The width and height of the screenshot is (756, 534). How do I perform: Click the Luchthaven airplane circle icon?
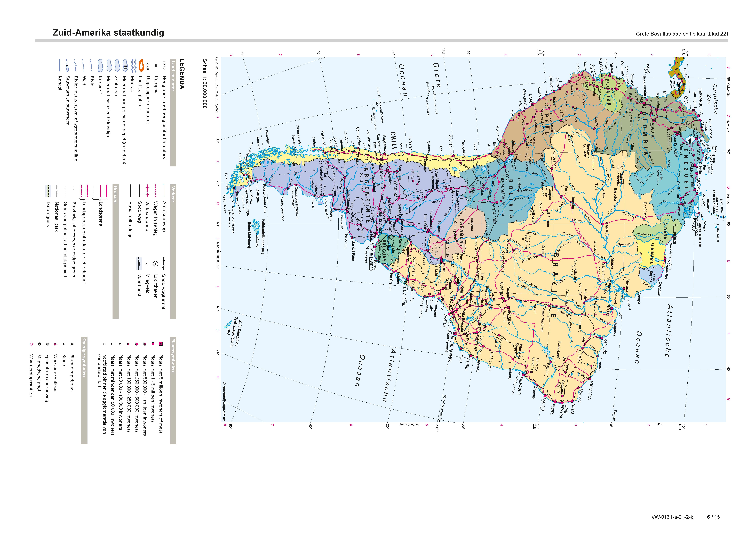coord(155,264)
